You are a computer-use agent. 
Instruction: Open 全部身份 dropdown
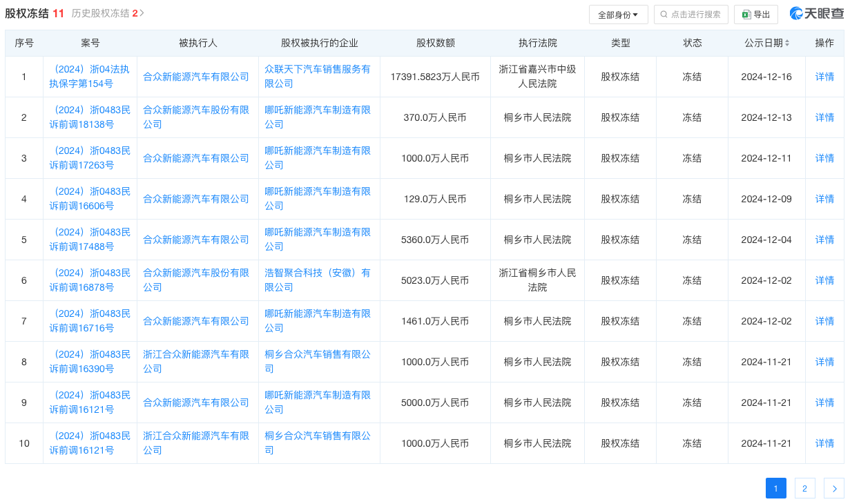coord(618,14)
